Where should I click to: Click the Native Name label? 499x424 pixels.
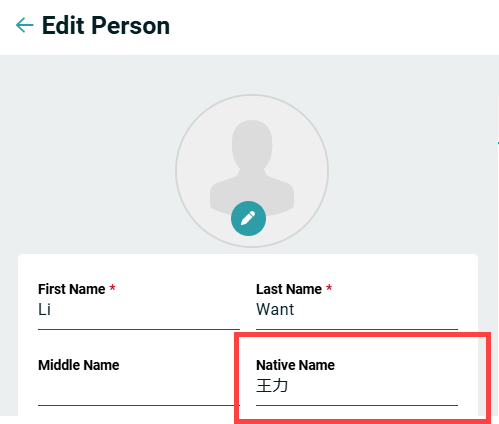pos(295,365)
